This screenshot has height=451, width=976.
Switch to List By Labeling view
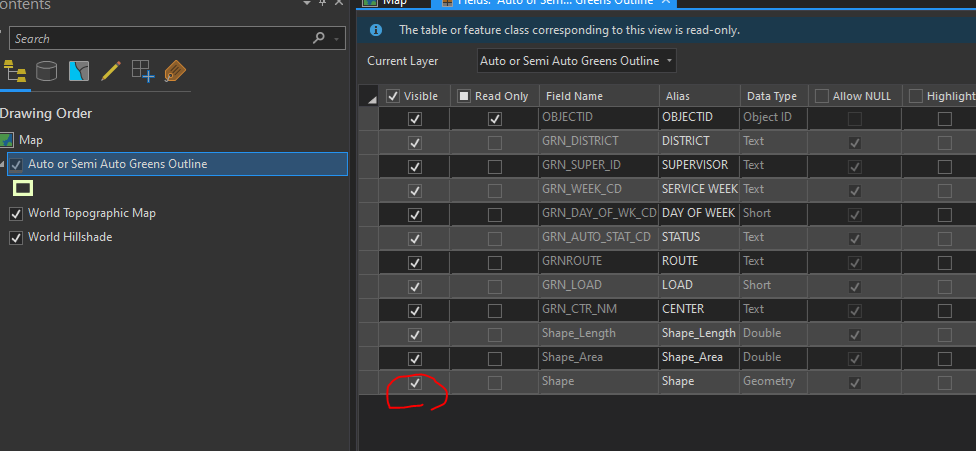click(x=175, y=71)
